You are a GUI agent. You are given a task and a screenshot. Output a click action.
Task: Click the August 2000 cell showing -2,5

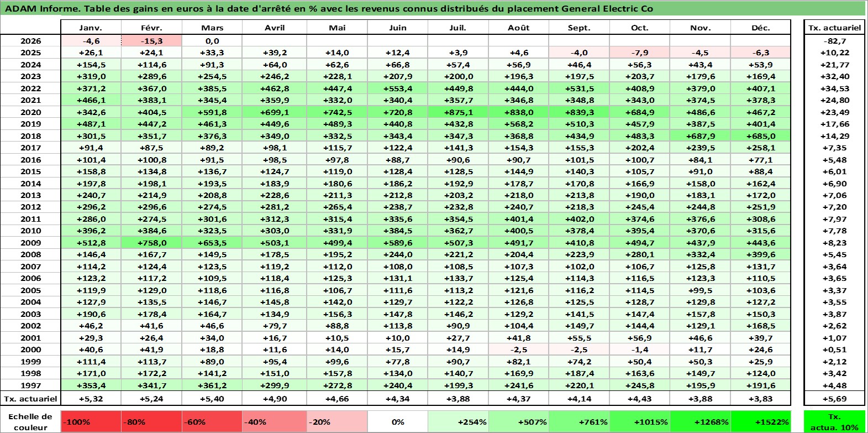[518, 349]
